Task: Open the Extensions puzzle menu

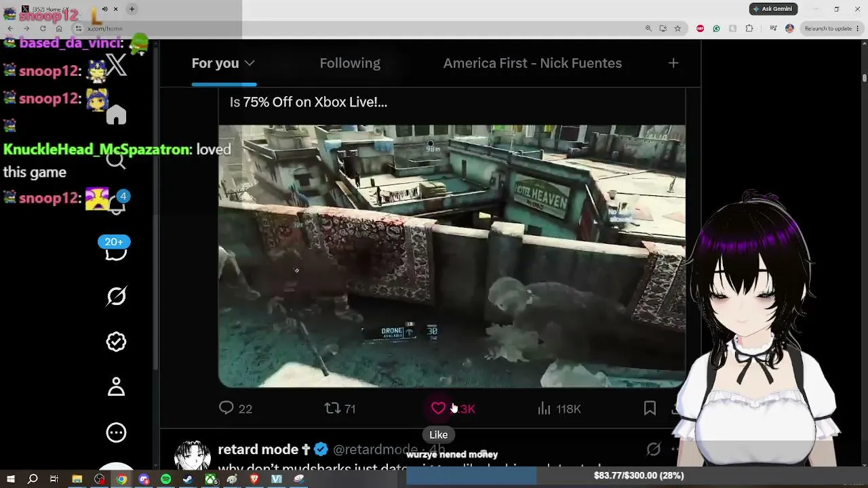Action: 749,28
